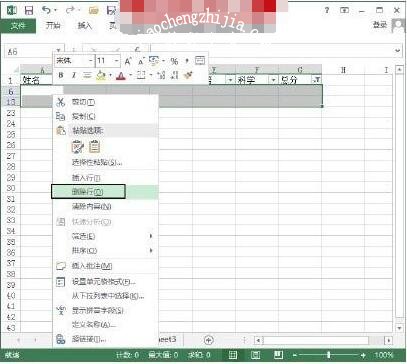The image size is (407, 364).
Task: Open the 筛选(E) submenu
Action: point(105,236)
